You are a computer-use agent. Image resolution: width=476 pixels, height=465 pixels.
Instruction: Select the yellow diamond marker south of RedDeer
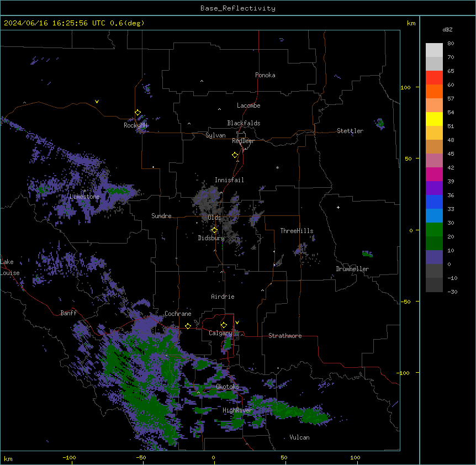235,155
